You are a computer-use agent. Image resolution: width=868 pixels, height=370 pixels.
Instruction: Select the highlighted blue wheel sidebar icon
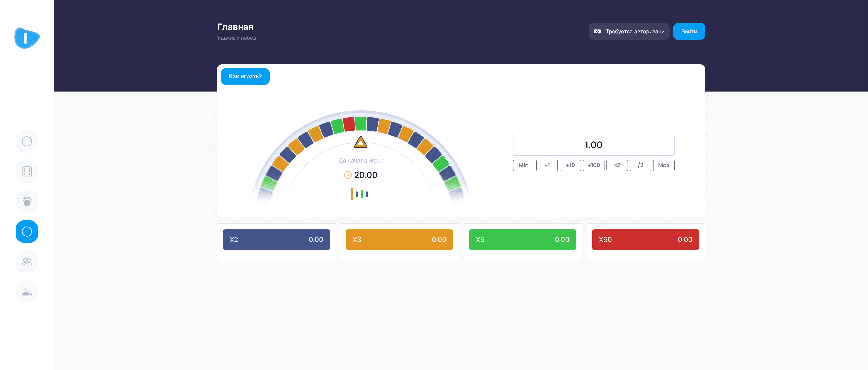point(27,231)
